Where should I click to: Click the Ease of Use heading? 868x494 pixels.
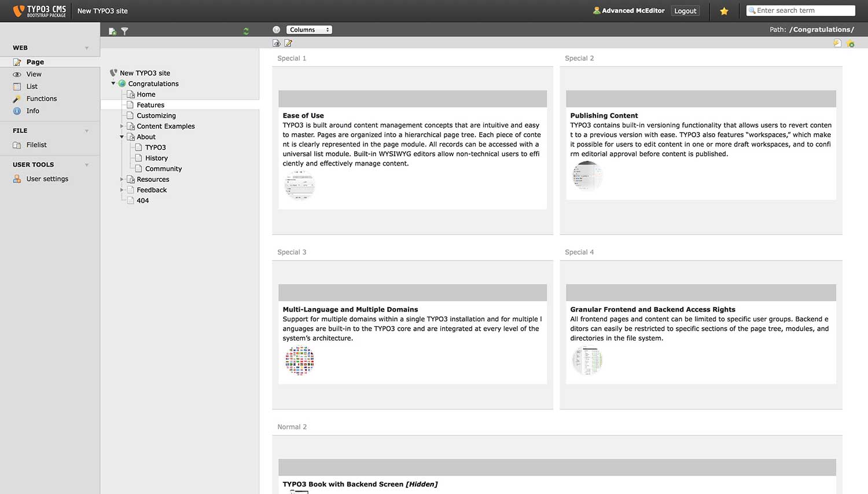click(303, 116)
